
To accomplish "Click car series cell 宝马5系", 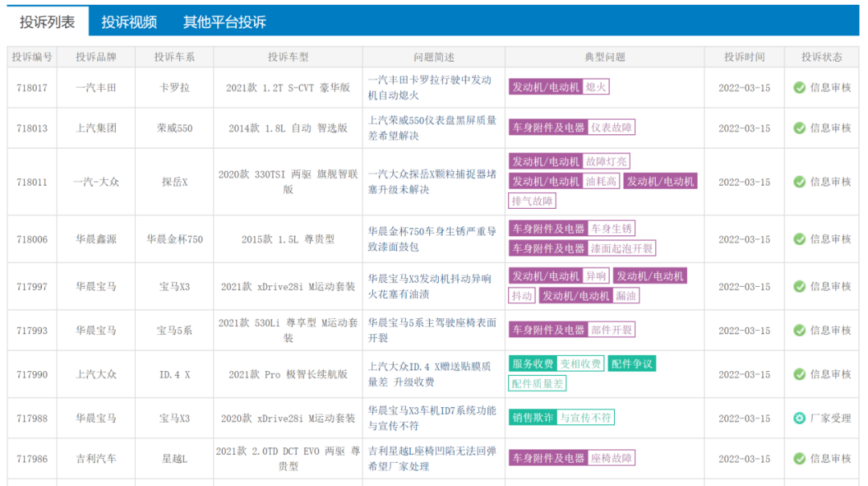I will (x=174, y=330).
